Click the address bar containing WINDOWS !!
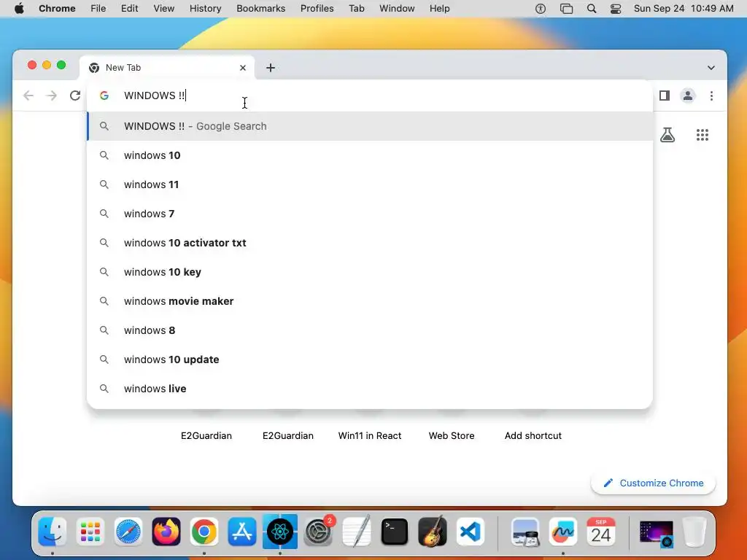 tap(370, 96)
